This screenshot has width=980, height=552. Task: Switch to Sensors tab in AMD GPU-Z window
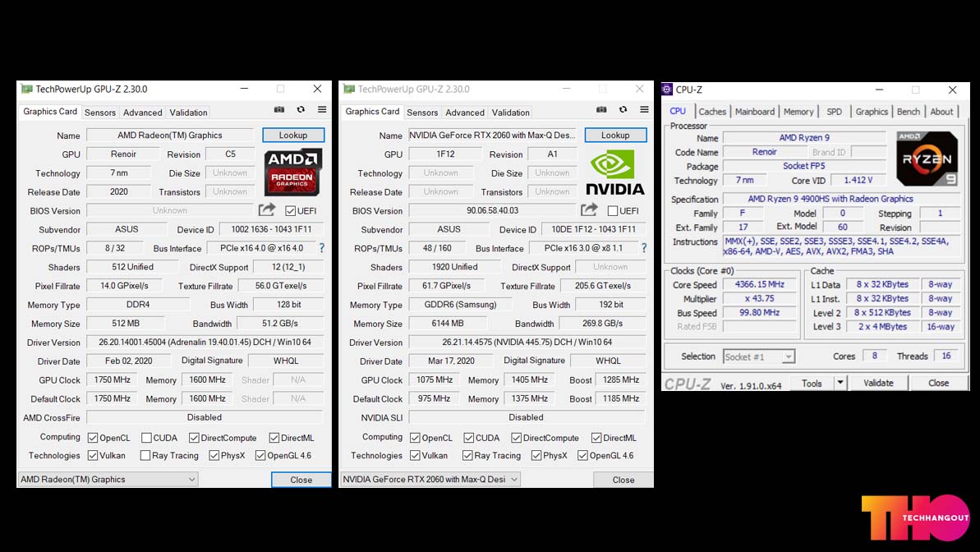pos(100,113)
